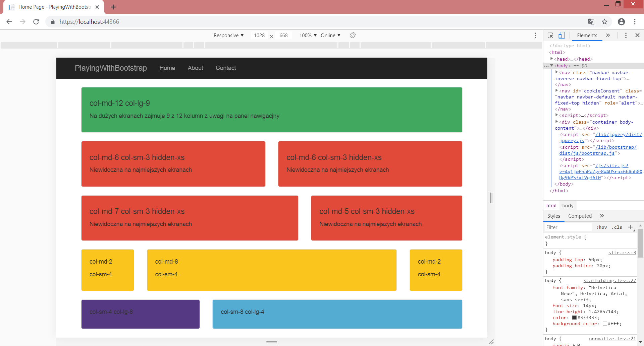Click the viewport height field 668

click(x=283, y=36)
